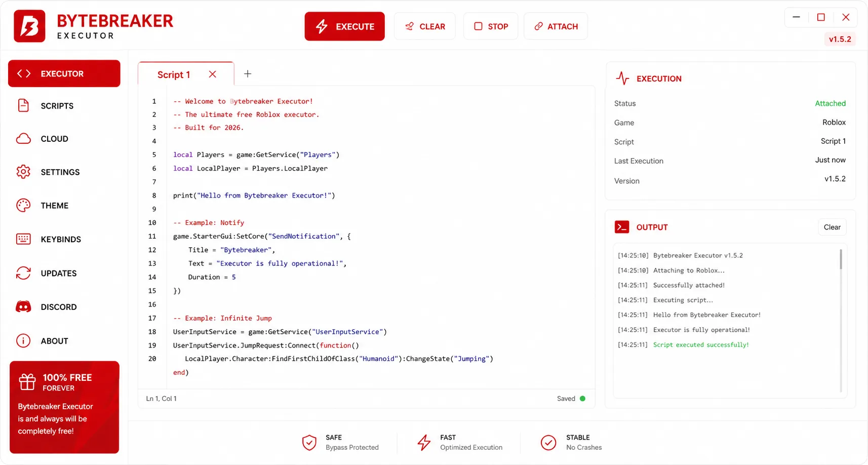Click the 'Script executed successfully!' output line
This screenshot has width=868, height=465.
pos(701,344)
